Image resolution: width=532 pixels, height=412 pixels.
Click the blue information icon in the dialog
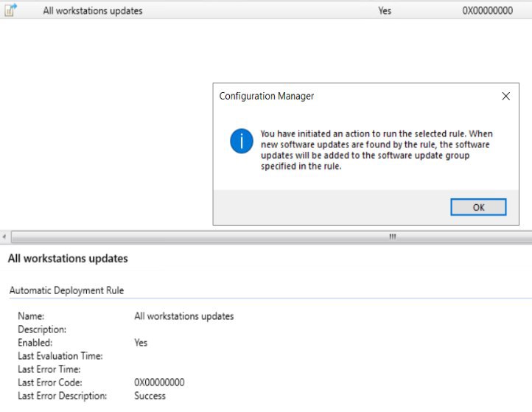(241, 141)
